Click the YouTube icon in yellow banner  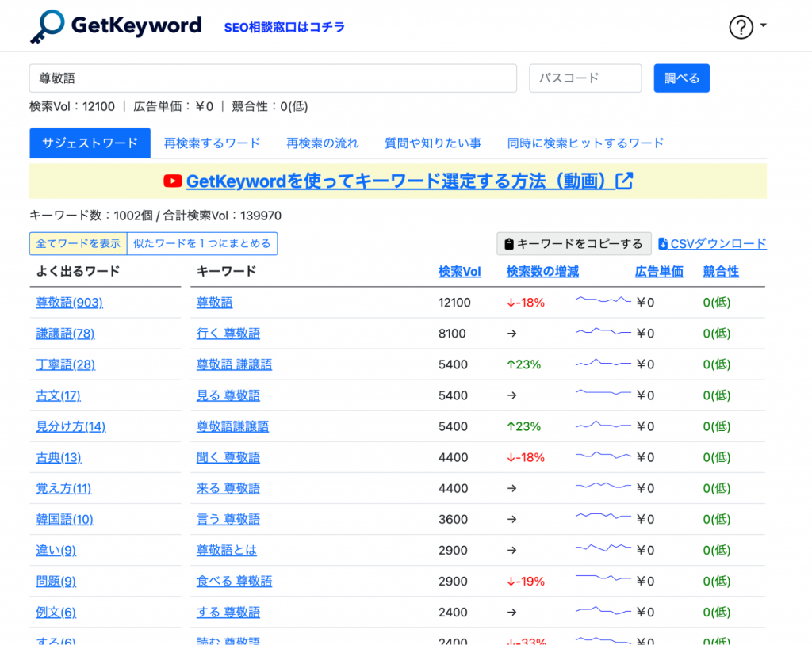pyautogui.click(x=172, y=181)
